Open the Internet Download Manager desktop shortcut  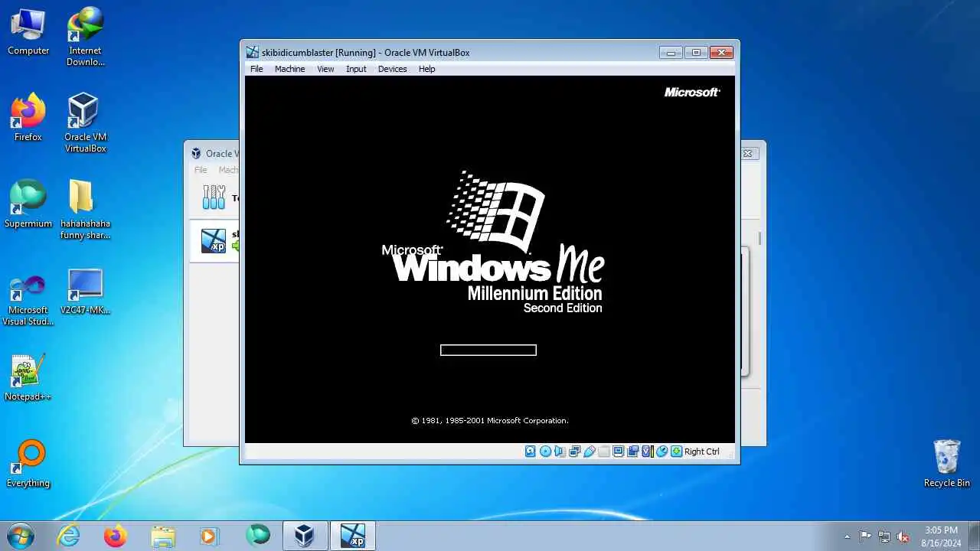pos(85,36)
